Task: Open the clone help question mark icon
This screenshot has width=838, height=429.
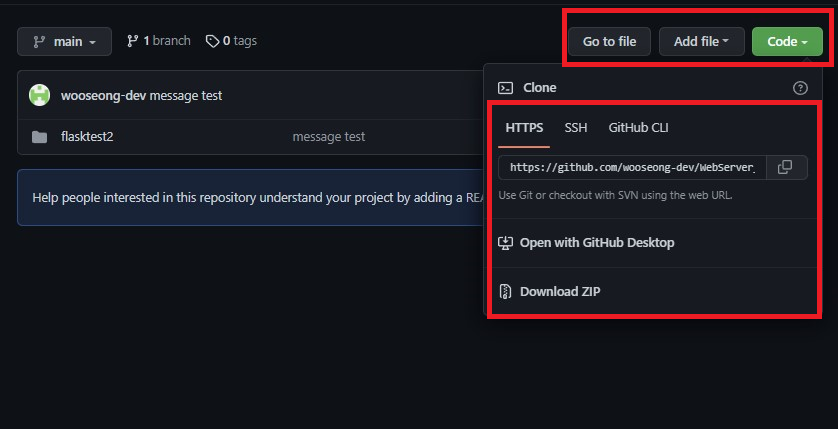Action: click(800, 88)
